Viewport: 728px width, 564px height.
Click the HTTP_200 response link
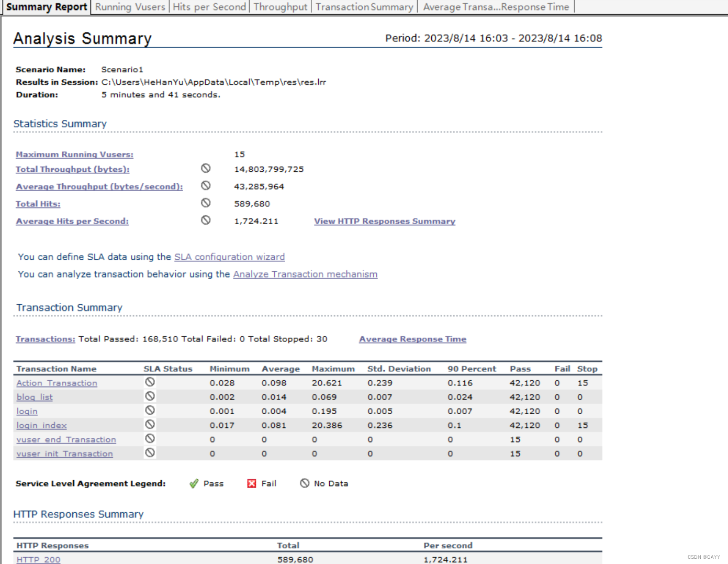(38, 559)
